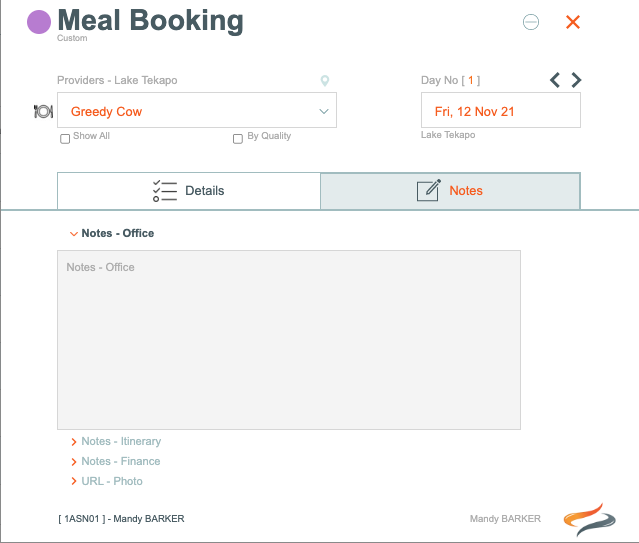639x543 pixels.
Task: Click the restaurant plate and cutlery icon
Action: tap(43, 111)
